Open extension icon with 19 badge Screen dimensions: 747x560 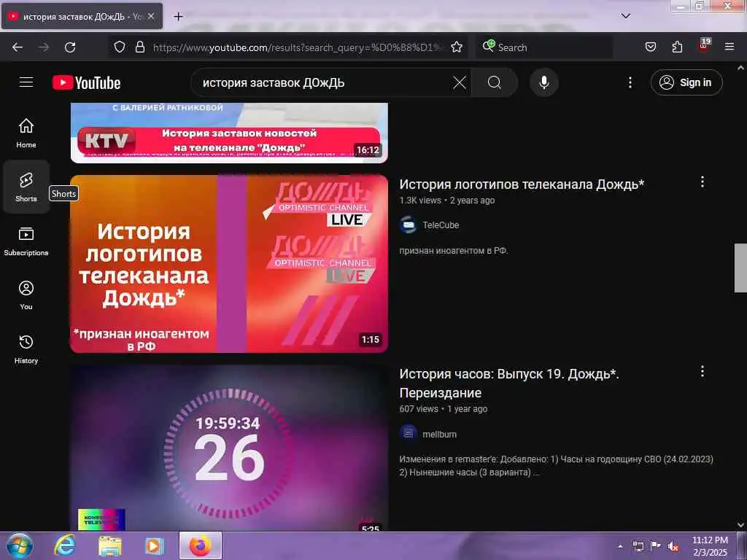(704, 45)
